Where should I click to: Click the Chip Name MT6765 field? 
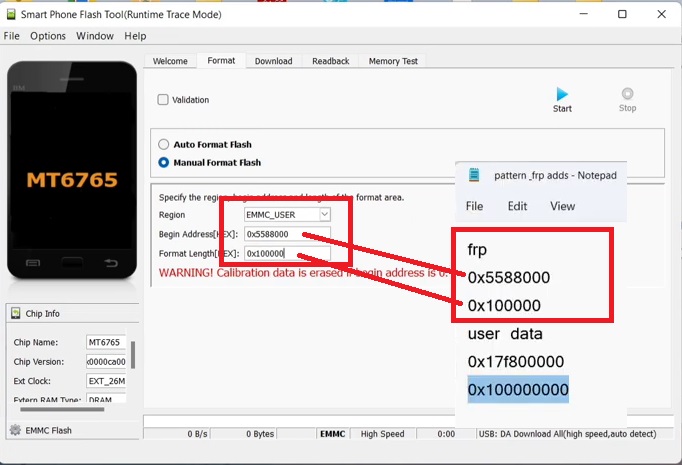click(106, 342)
